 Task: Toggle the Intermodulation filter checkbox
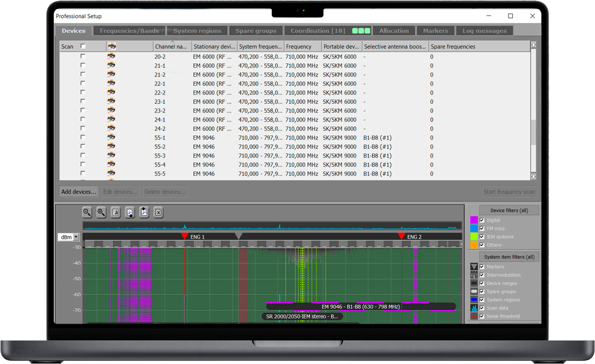(482, 275)
